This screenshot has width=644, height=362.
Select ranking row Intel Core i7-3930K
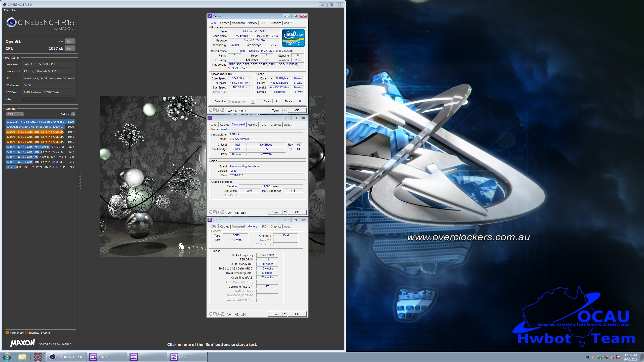(x=40, y=127)
